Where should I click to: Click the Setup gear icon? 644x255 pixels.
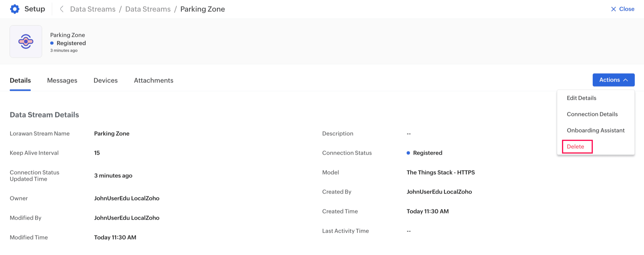pos(15,9)
